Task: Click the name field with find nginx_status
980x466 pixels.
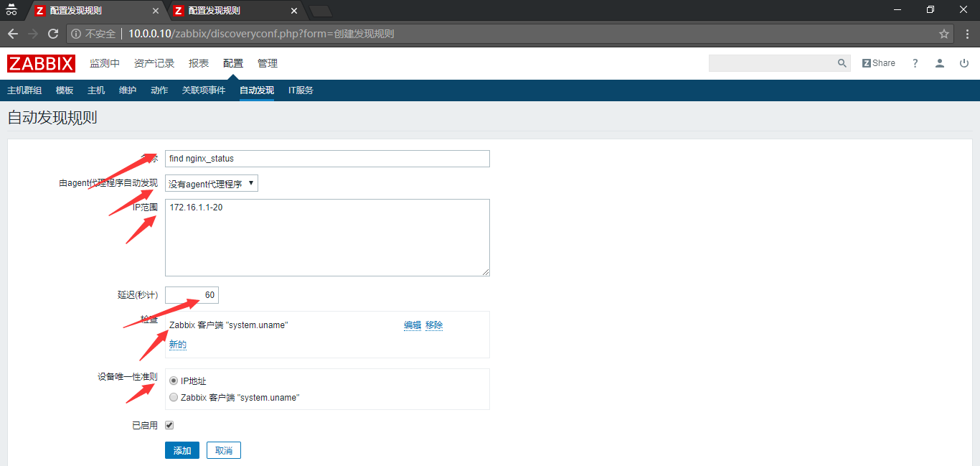Action: [x=327, y=159]
